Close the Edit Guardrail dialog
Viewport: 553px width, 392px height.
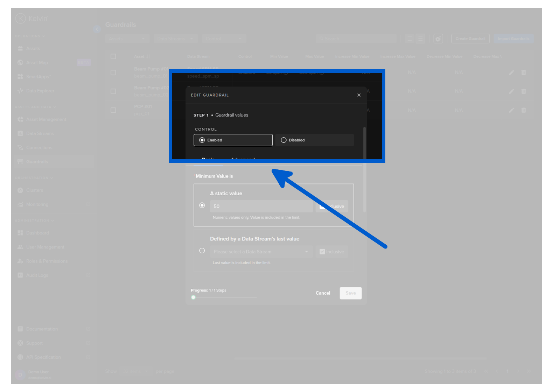(359, 95)
